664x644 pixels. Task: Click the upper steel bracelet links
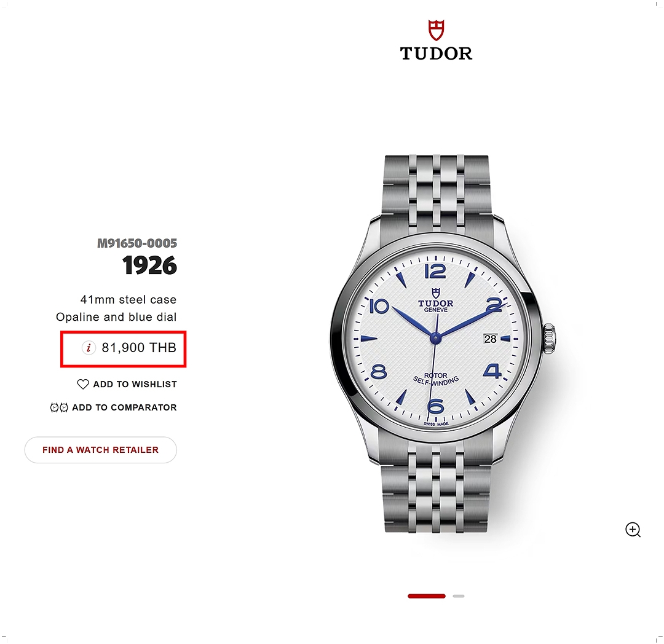(x=436, y=188)
